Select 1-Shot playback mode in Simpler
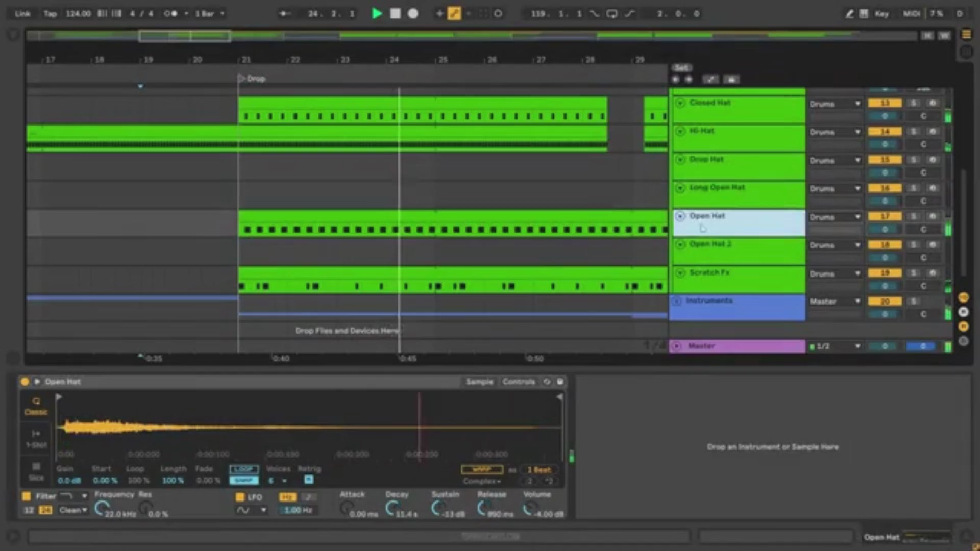Screen dimensions: 980x551 [36, 438]
